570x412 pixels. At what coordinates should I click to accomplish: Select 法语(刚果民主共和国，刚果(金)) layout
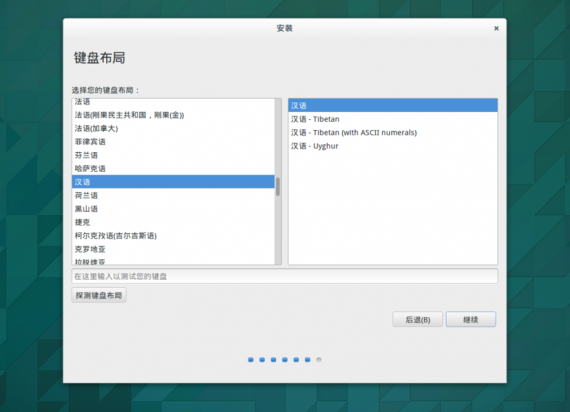[173, 115]
